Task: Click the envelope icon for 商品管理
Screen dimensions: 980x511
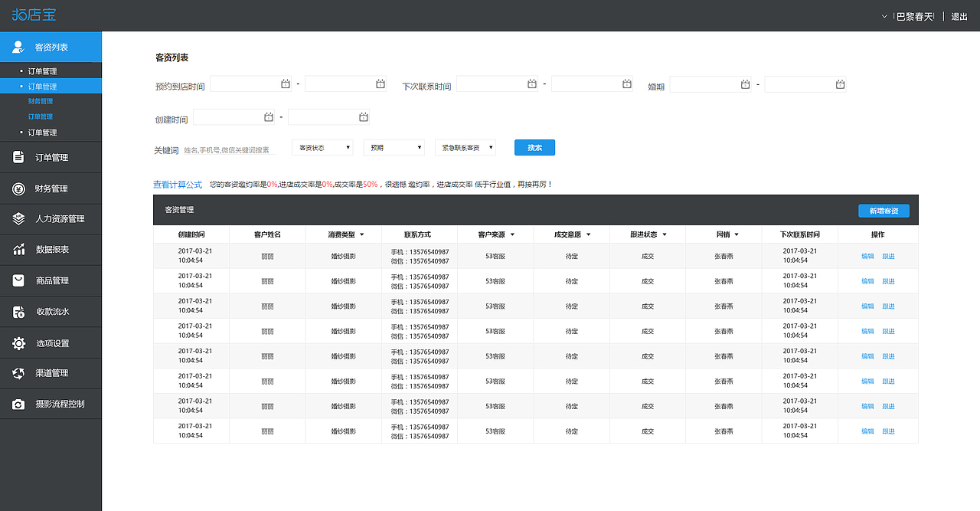Action: [18, 280]
